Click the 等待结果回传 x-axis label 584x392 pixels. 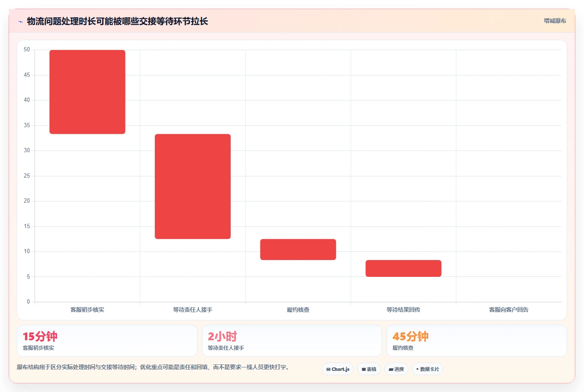tap(403, 310)
